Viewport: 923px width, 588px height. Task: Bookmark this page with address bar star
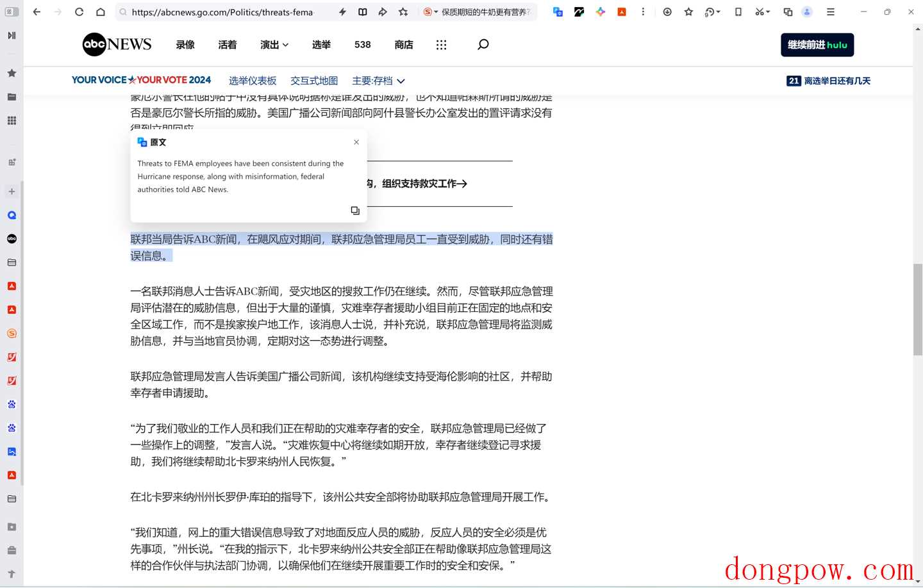[403, 12]
